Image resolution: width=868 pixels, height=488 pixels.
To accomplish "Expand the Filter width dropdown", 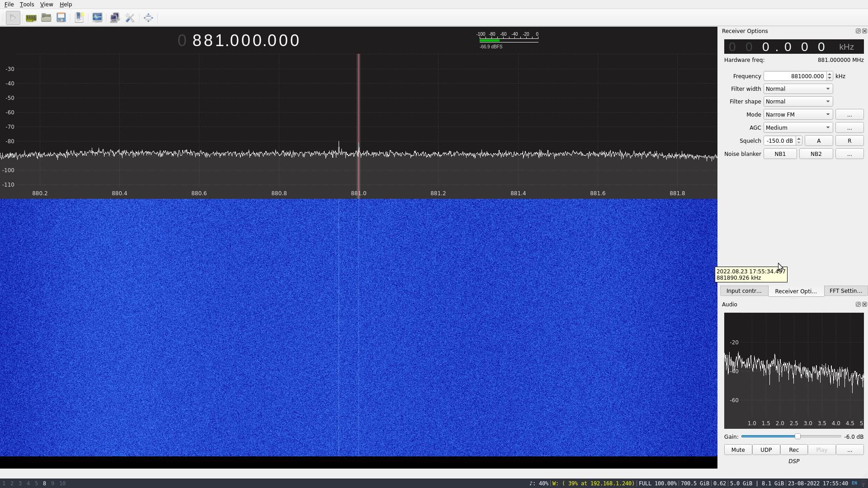I will (x=798, y=89).
